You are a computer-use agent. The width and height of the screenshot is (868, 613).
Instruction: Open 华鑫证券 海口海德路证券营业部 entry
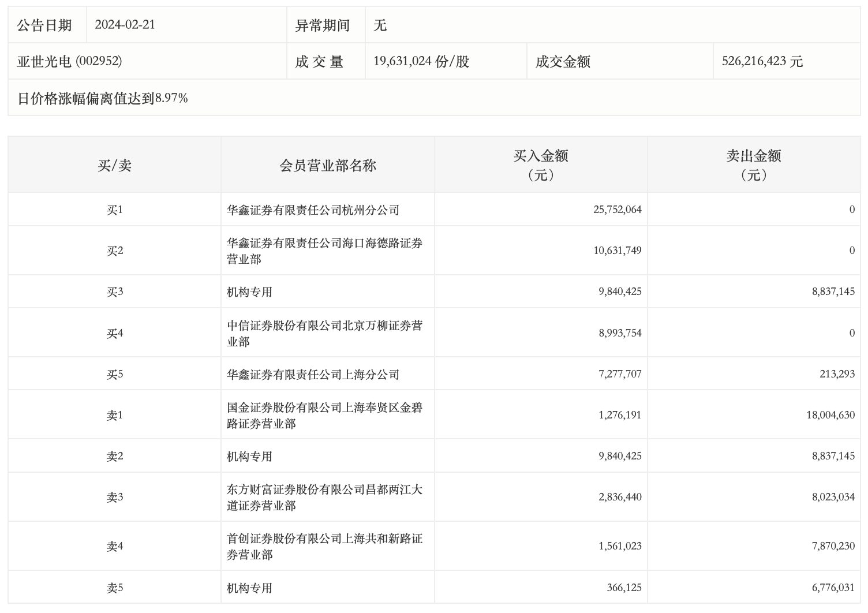[x=324, y=251]
